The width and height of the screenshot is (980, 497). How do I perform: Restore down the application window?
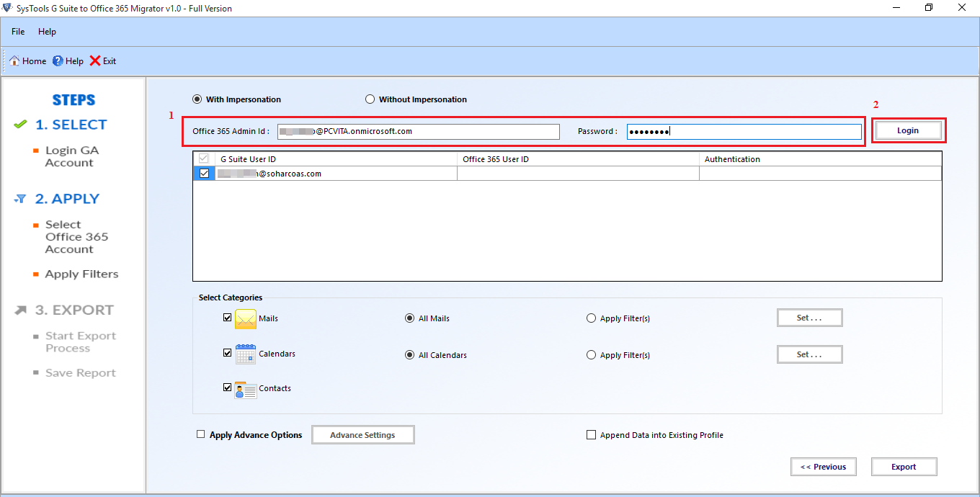(x=929, y=8)
